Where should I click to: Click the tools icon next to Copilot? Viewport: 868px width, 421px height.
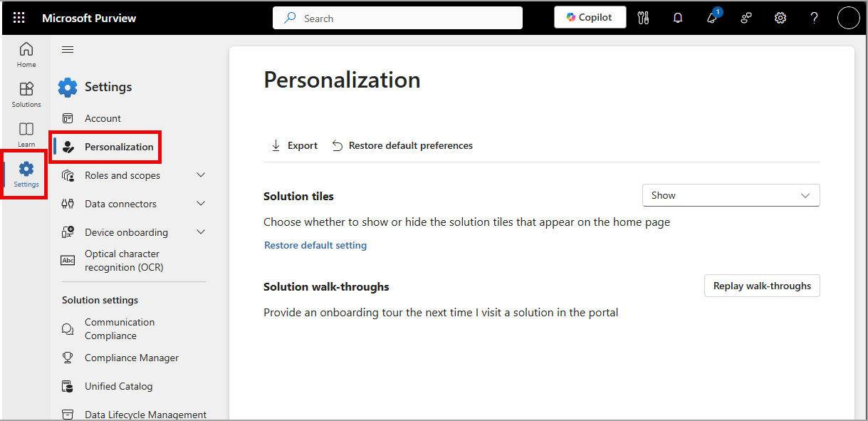point(644,18)
